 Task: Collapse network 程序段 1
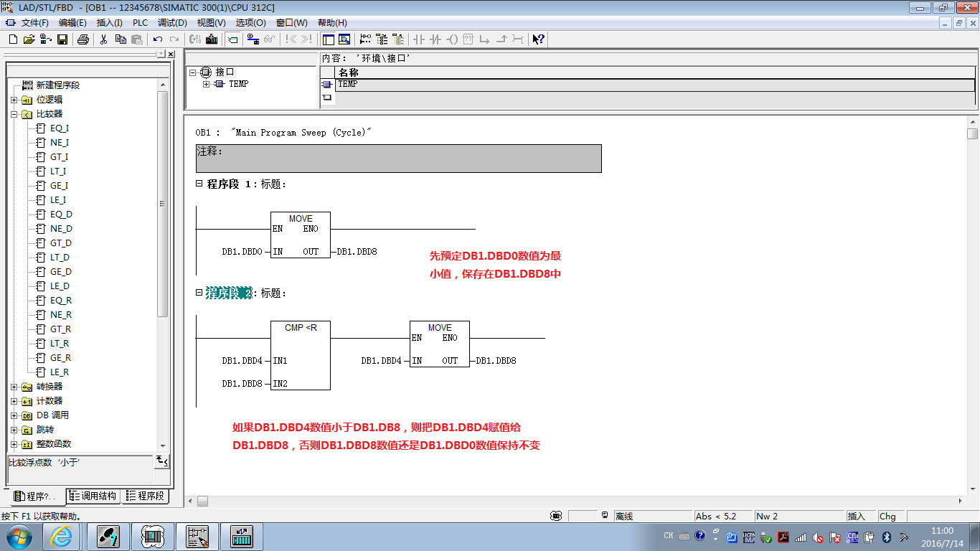click(x=199, y=184)
